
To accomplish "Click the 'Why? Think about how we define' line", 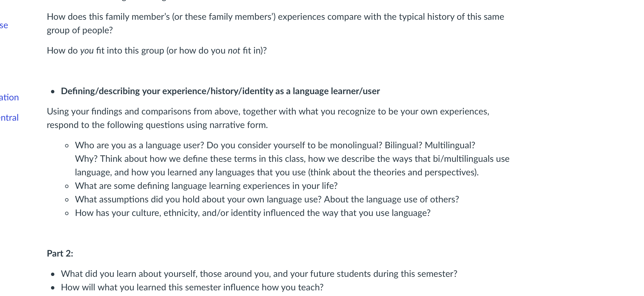I will pyautogui.click(x=292, y=159).
